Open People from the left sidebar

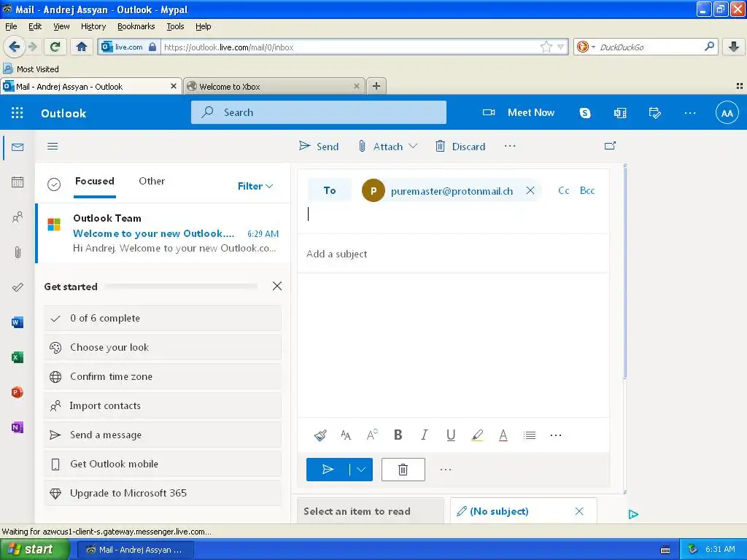(x=18, y=217)
